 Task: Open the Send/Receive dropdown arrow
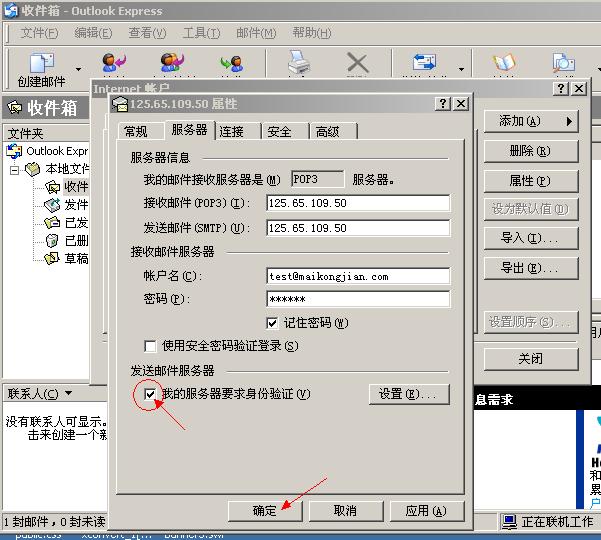point(461,69)
